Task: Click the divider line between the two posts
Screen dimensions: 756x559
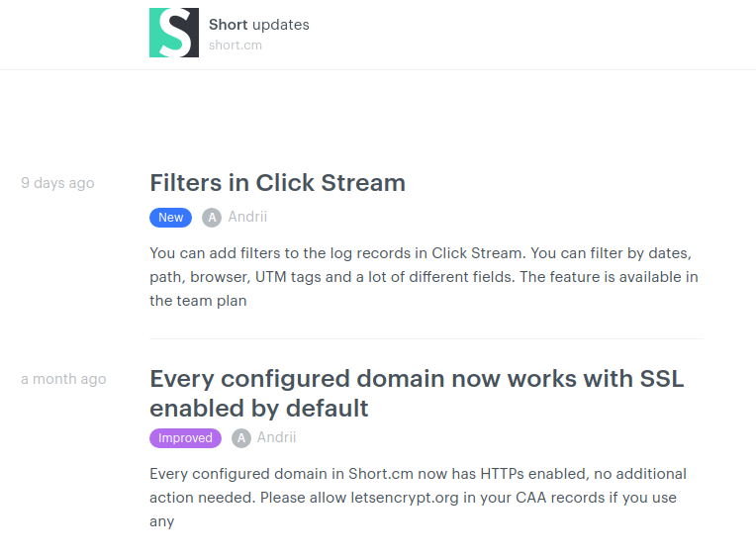Action: tap(426, 338)
